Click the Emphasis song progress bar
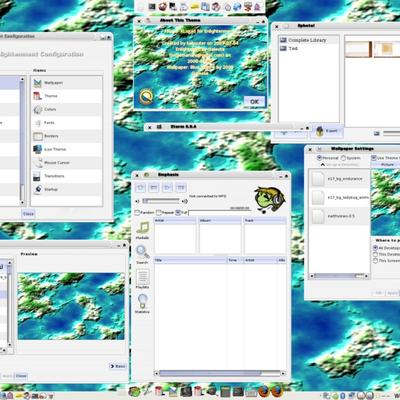 coord(220,212)
